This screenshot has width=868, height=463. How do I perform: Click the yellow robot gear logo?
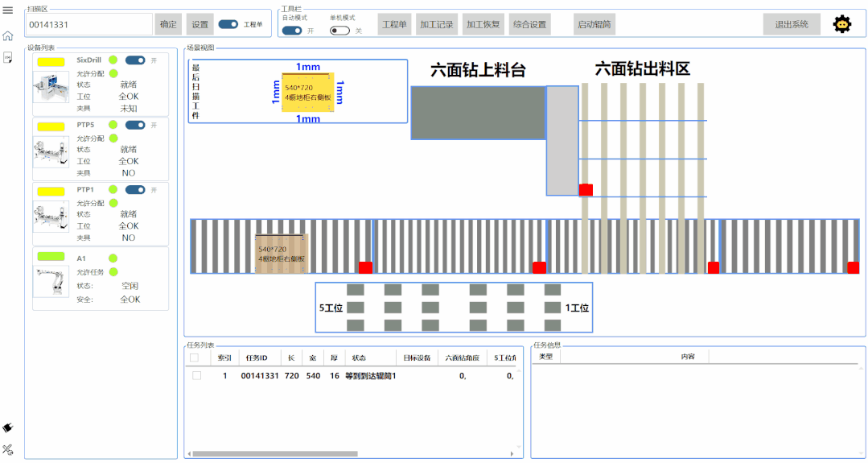click(842, 24)
